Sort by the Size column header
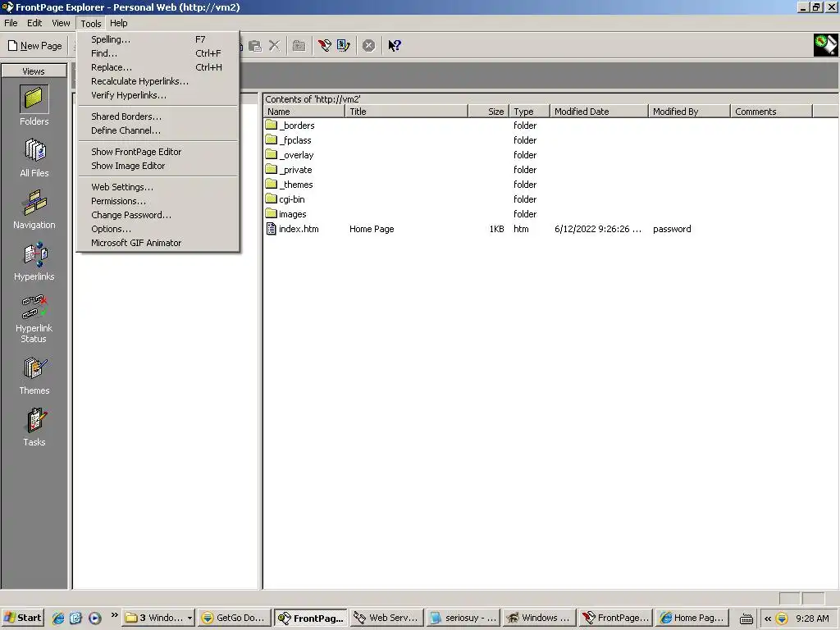 [489, 112]
